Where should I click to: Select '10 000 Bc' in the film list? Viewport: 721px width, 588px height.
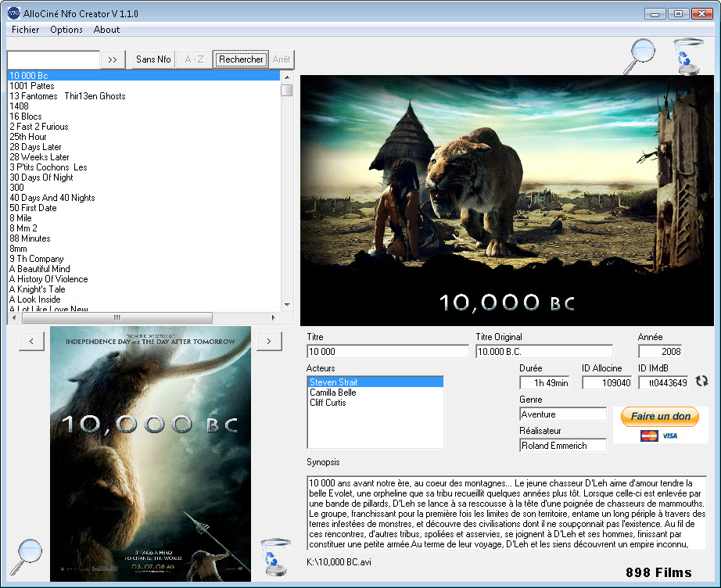coord(144,75)
